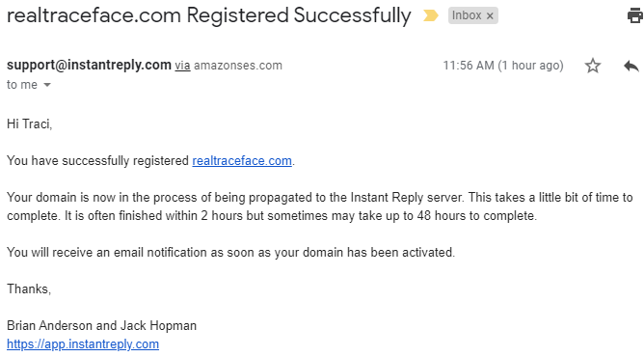Remove the Inbox label with the x

tap(490, 16)
